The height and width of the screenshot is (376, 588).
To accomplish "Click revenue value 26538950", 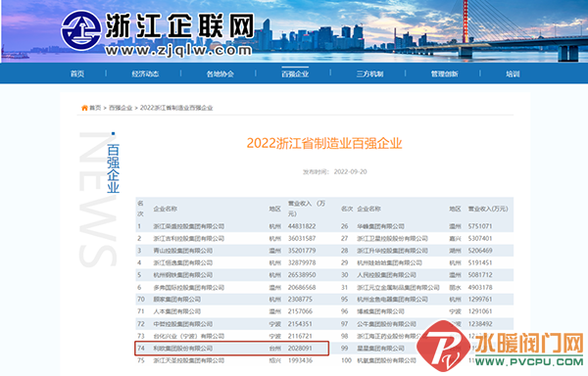I will point(302,275).
